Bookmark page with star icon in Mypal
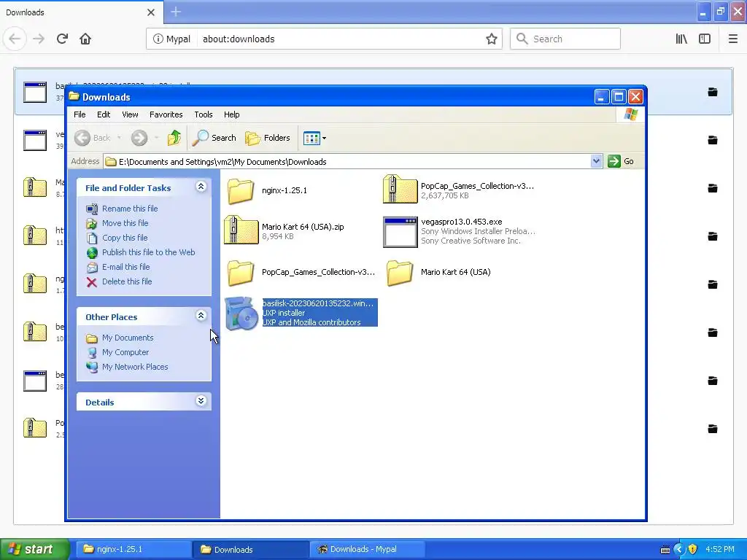Viewport: 747px width, 560px height. 492,39
